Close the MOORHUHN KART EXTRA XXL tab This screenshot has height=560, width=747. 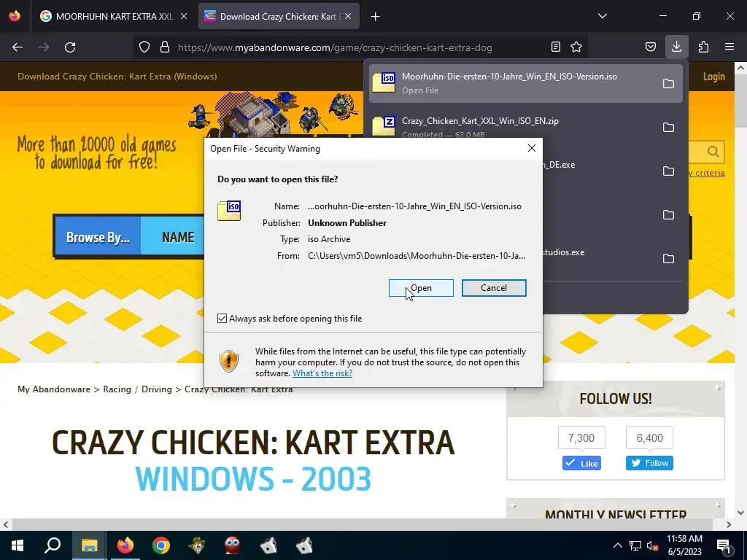click(184, 16)
